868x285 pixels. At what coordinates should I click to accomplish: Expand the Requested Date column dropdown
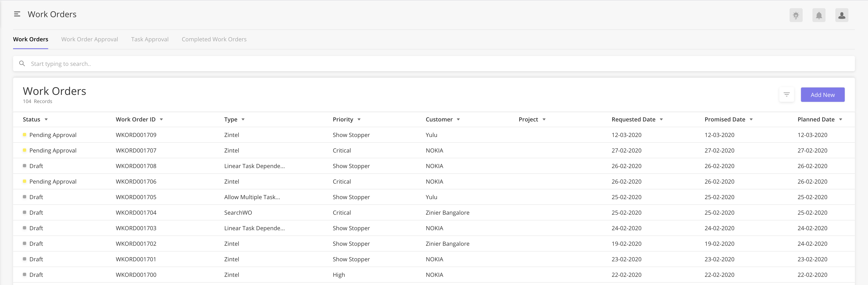tap(662, 120)
